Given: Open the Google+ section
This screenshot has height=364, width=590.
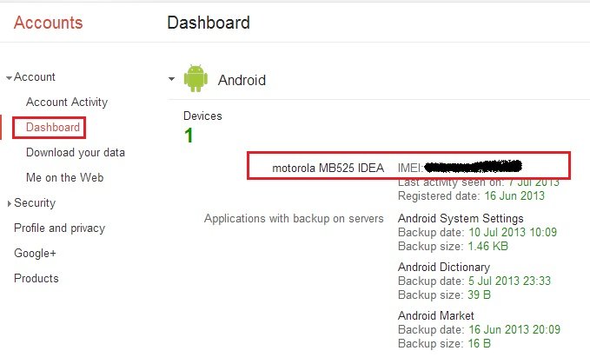Looking at the screenshot, I should tap(35, 253).
